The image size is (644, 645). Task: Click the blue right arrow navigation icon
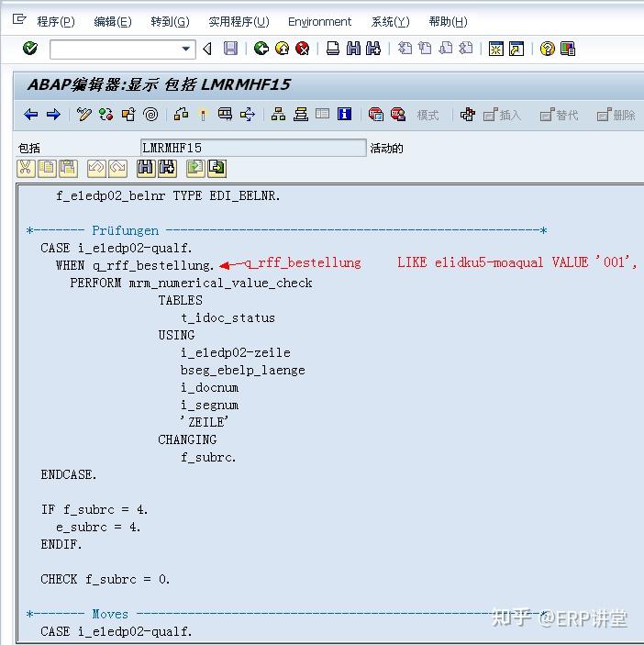pyautogui.click(x=53, y=115)
